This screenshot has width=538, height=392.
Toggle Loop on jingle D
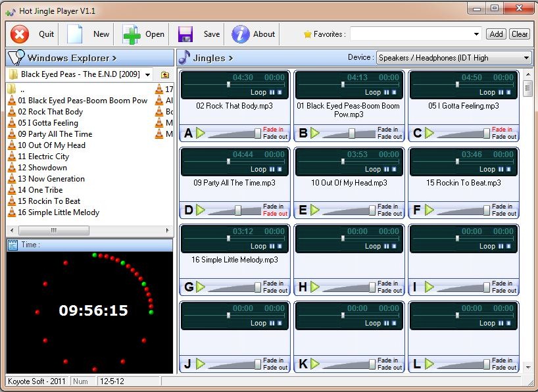tap(258, 170)
